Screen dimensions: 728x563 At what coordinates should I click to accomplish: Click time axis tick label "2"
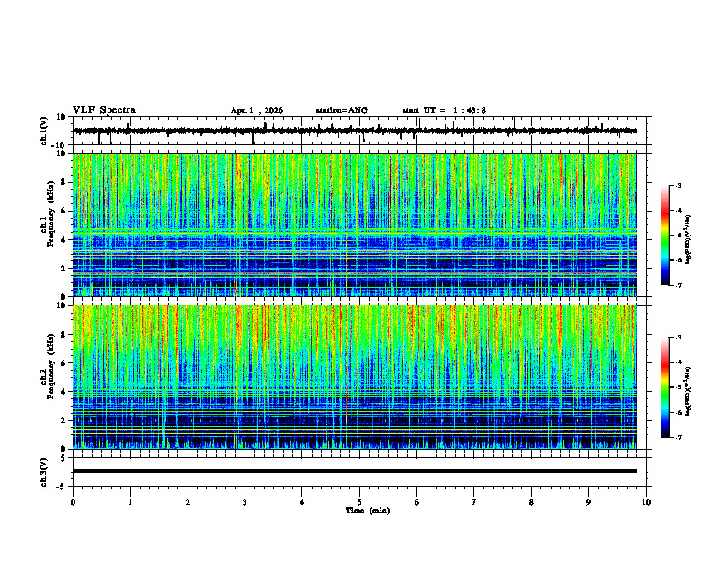coord(188,502)
